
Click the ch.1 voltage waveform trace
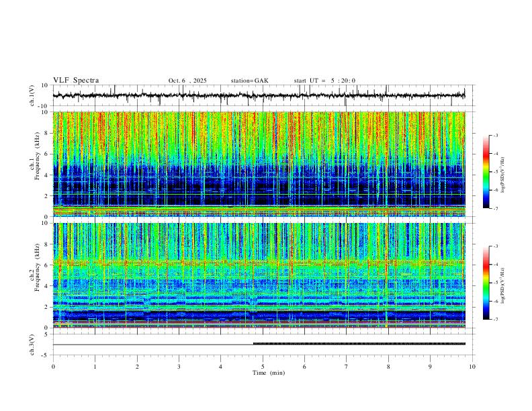tap(259, 95)
